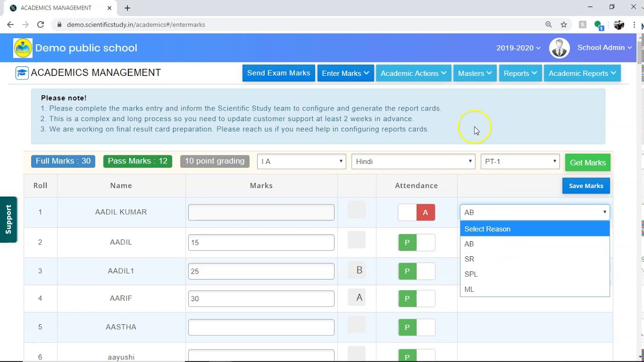
Task: Choose Select Reason option in list
Action: coord(535,229)
